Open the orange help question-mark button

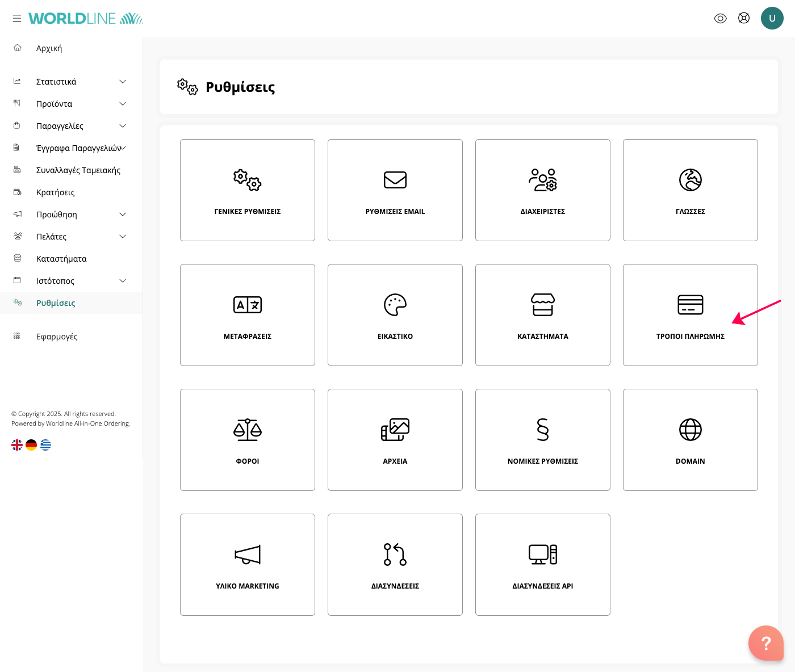(x=765, y=642)
